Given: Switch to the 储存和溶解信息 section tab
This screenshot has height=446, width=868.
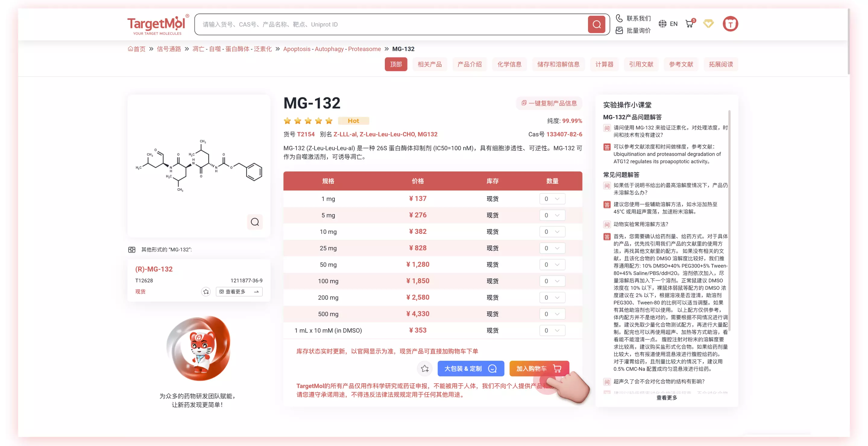Looking at the screenshot, I should pyautogui.click(x=558, y=64).
